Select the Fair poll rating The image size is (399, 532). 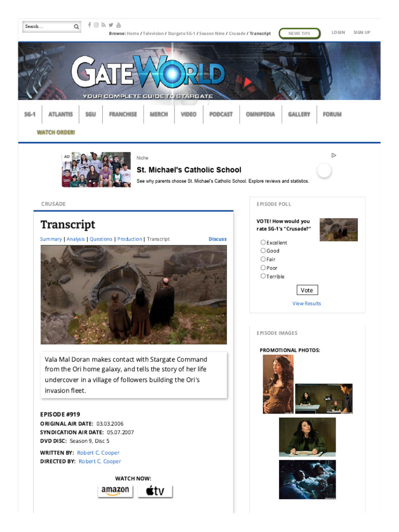[x=263, y=259]
